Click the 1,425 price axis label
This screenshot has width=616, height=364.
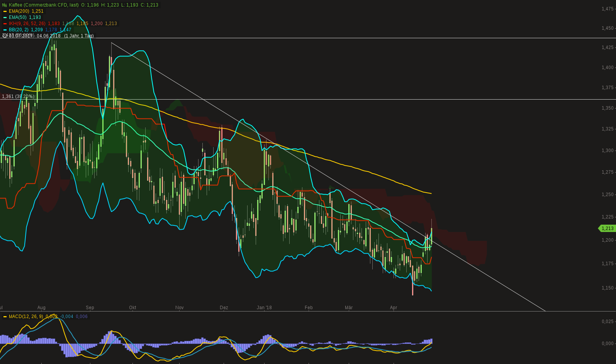click(x=608, y=47)
